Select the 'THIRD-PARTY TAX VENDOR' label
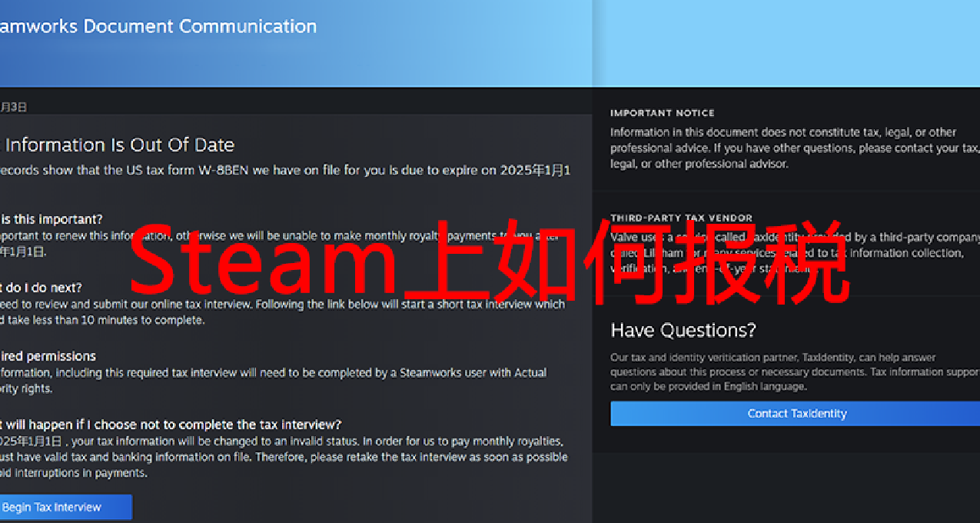Image resolution: width=980 pixels, height=523 pixels. coord(682,218)
